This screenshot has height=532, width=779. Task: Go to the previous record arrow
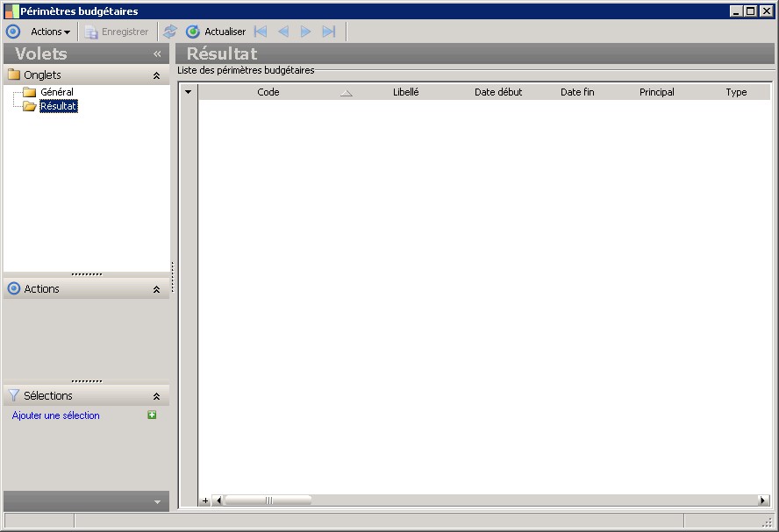tap(283, 32)
